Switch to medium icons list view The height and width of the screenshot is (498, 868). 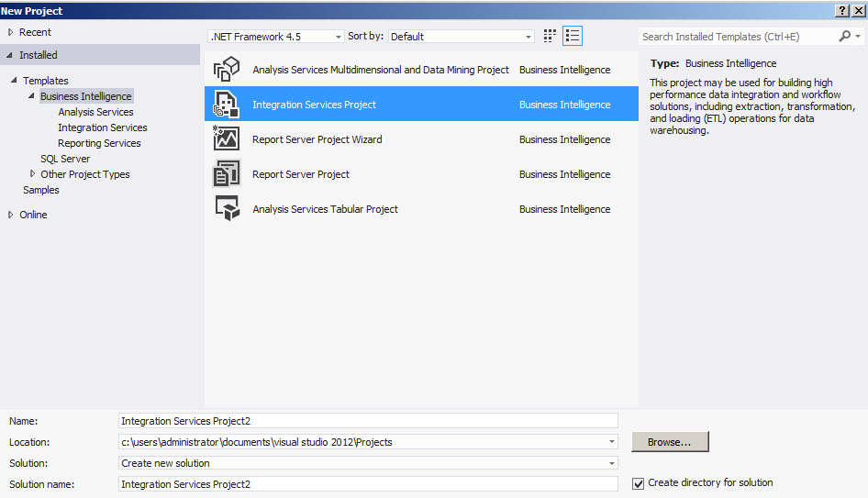pyautogui.click(x=573, y=36)
